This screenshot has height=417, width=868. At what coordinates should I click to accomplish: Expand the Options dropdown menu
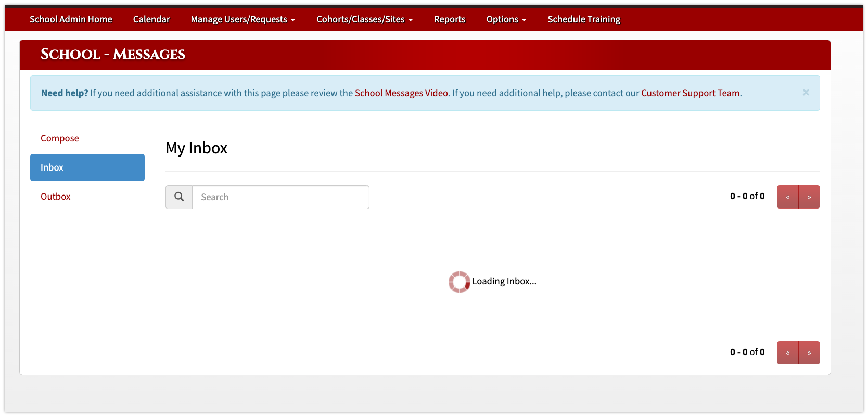tap(506, 19)
